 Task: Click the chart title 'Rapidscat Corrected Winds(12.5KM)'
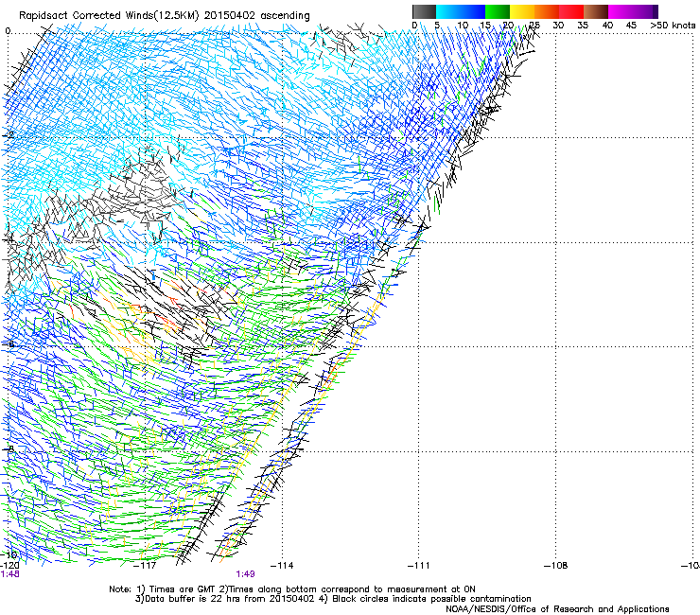[109, 16]
